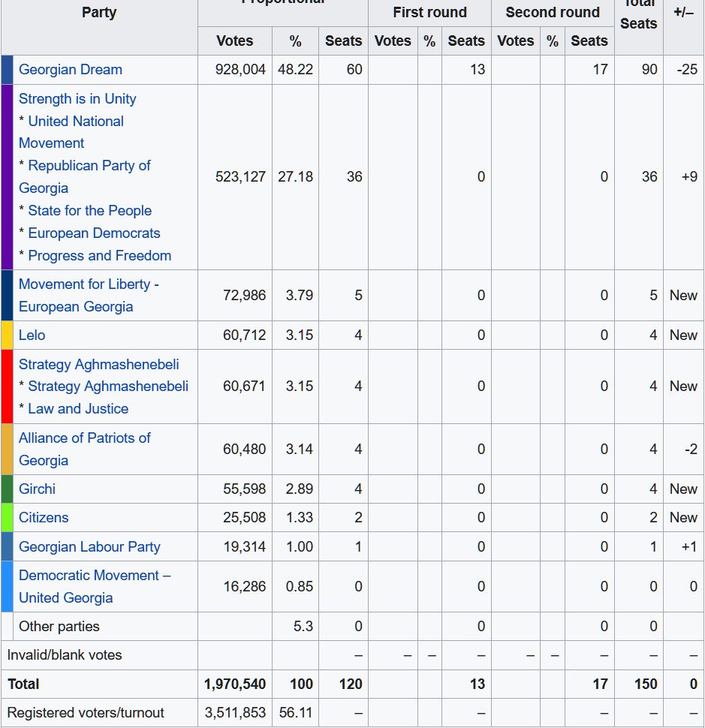Click the Total votes 1,970,540 cell

coord(235,684)
